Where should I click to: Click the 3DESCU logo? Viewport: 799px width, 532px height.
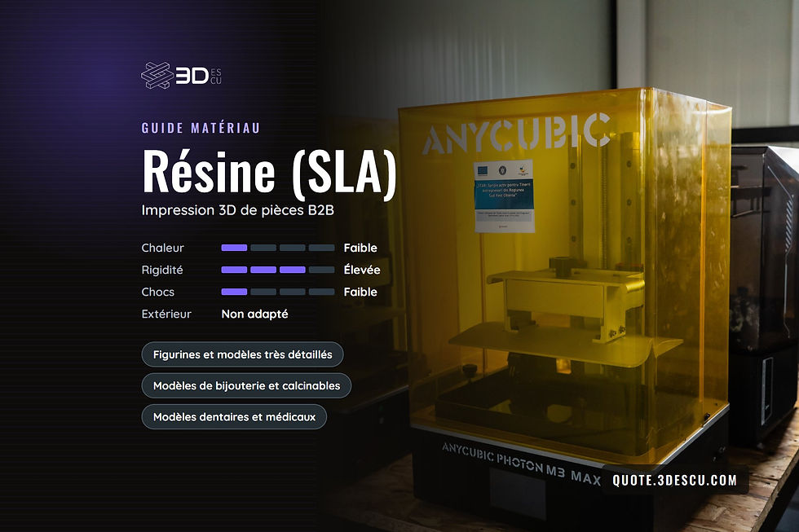tap(181, 75)
